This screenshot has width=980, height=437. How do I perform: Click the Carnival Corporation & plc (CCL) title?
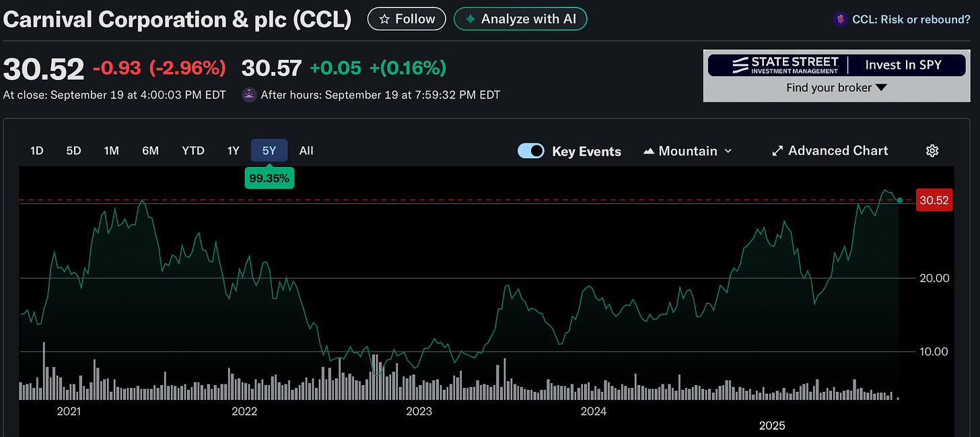(177, 19)
